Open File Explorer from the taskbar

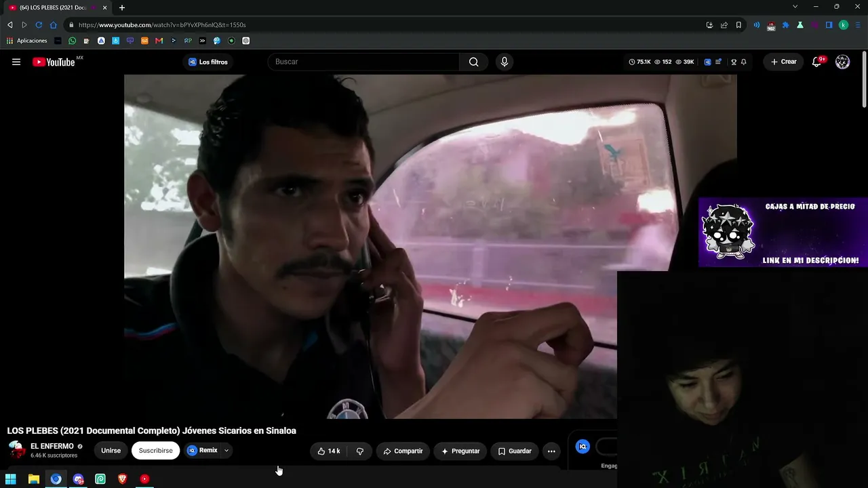click(x=33, y=479)
